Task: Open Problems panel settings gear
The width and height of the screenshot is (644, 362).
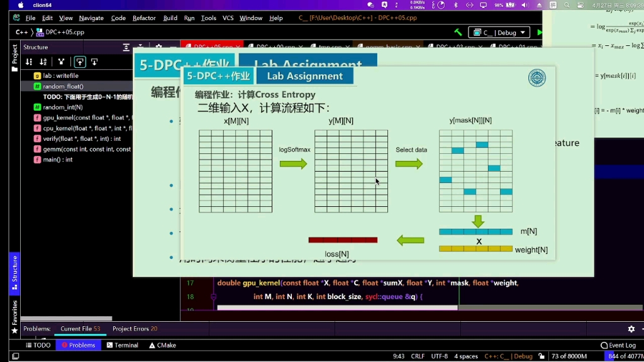Action: (631, 329)
